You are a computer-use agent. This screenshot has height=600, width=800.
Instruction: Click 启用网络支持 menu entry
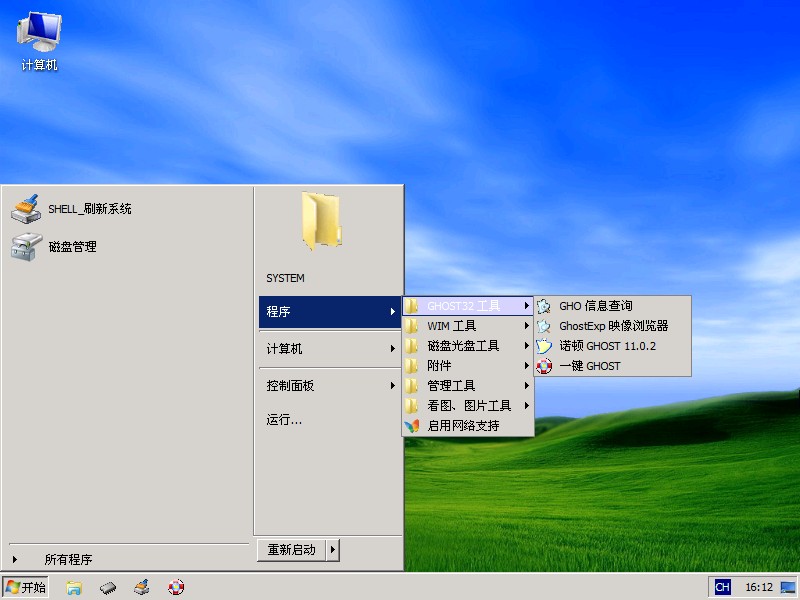tap(463, 425)
